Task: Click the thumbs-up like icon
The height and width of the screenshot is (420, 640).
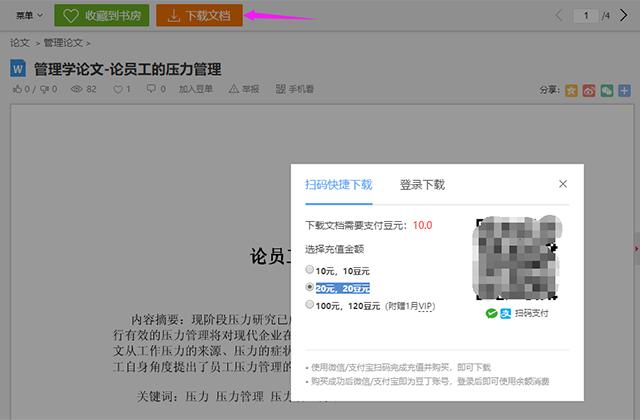Action: pos(17,89)
